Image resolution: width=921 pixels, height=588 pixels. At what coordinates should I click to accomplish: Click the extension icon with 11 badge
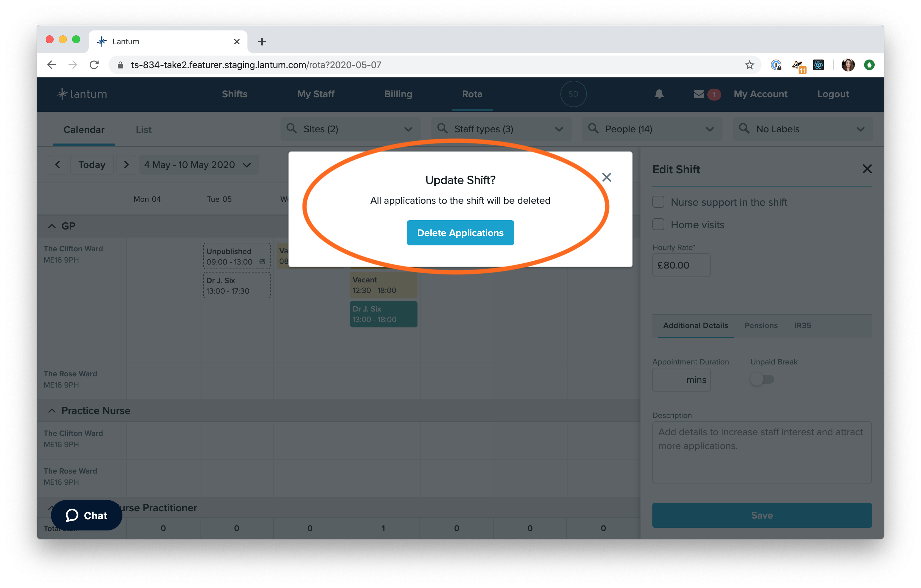click(x=798, y=66)
